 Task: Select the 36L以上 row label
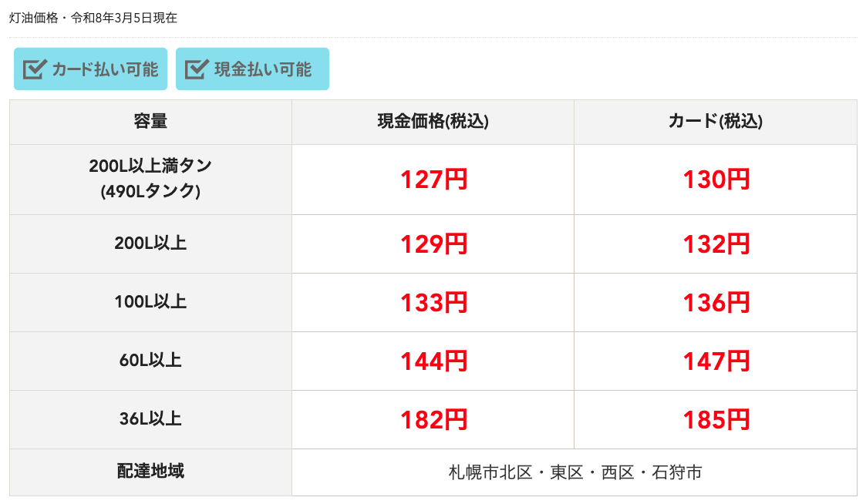pos(150,419)
